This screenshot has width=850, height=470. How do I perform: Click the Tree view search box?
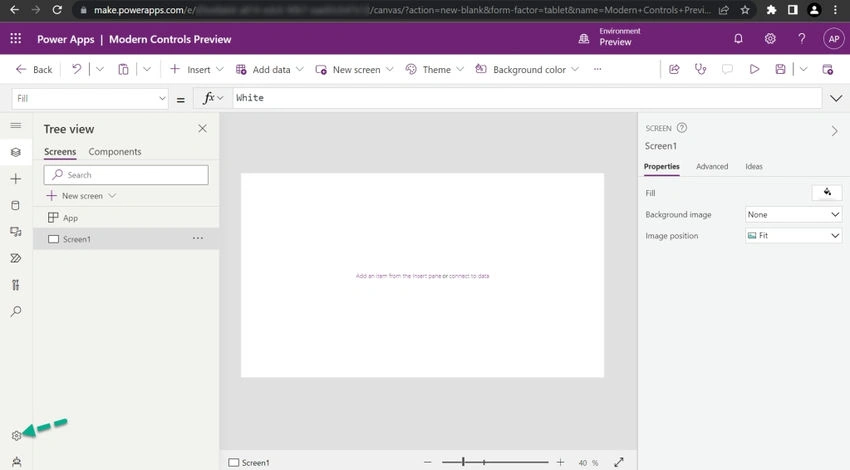point(126,175)
